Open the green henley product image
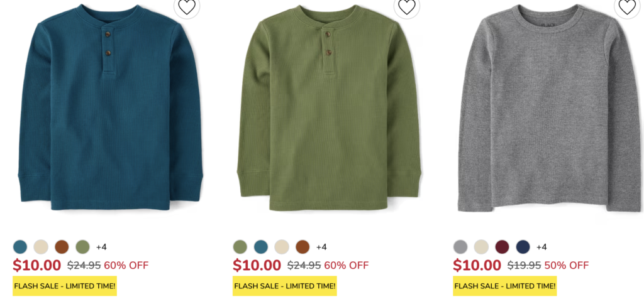Viewport: 644px width, 299px height. tap(330, 107)
